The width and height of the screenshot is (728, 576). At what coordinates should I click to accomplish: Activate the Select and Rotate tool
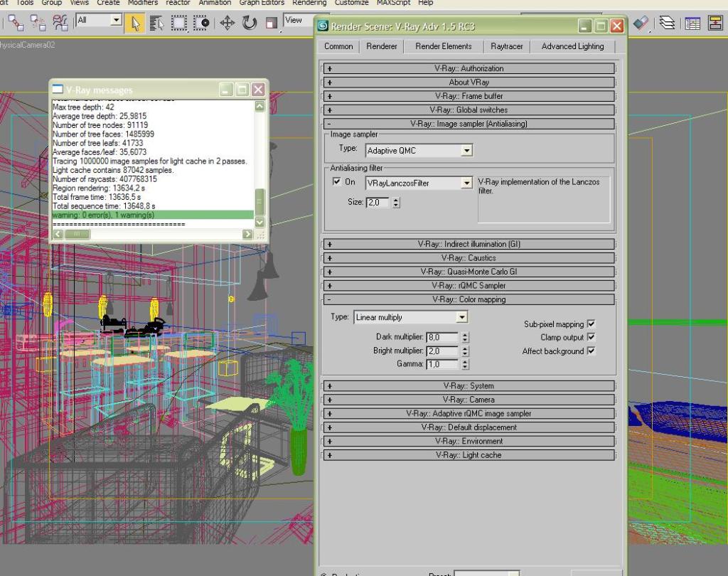[x=250, y=23]
